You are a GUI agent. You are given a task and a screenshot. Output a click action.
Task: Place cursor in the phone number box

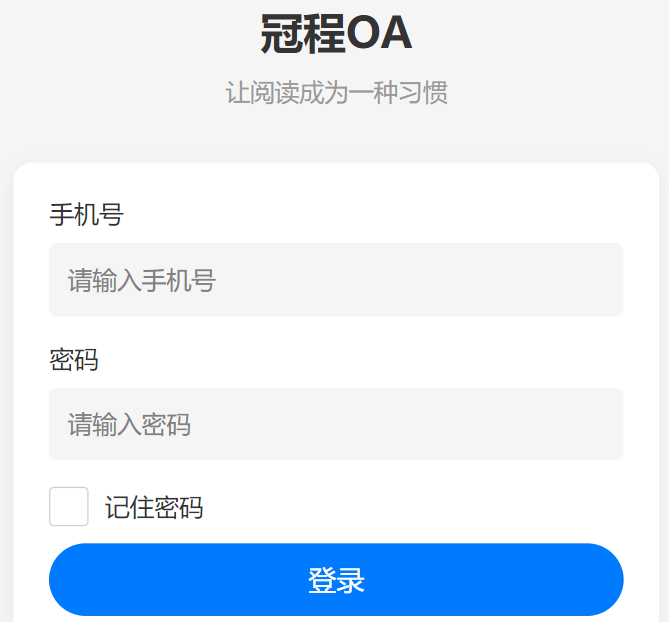click(400, 280)
